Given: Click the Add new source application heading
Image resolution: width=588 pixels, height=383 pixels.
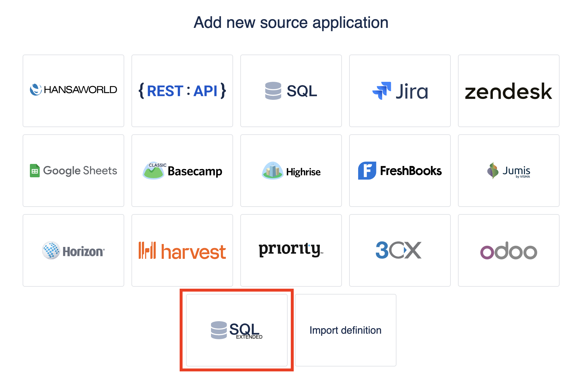Looking at the screenshot, I should [x=291, y=23].
